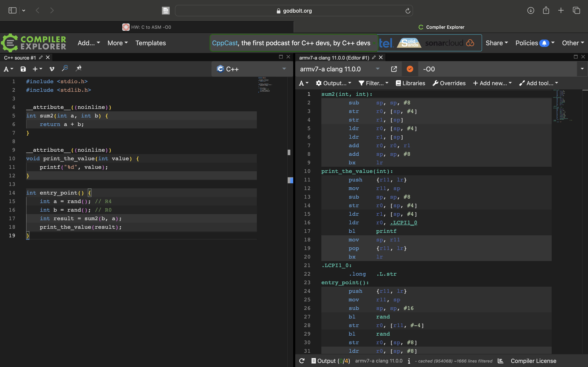588x367 pixels.
Task: Expand the C++ language selector
Action: point(252,69)
